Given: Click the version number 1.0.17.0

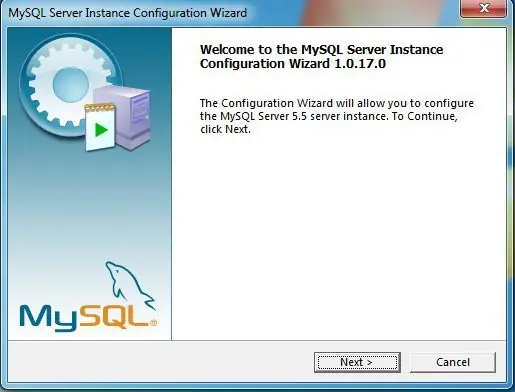Looking at the screenshot, I should pos(360,63).
